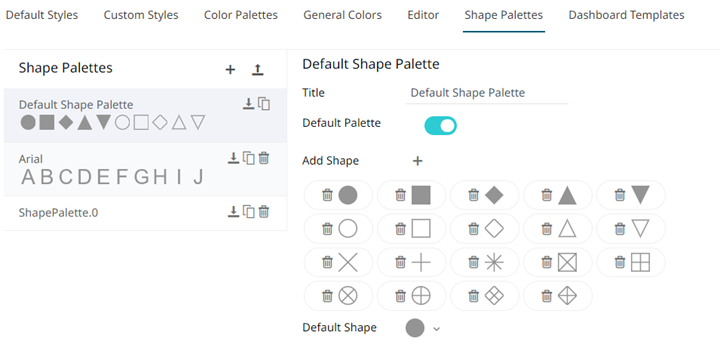Copy the ShapePalette.0 entry
Screen dimensions: 720x360
pos(248,212)
